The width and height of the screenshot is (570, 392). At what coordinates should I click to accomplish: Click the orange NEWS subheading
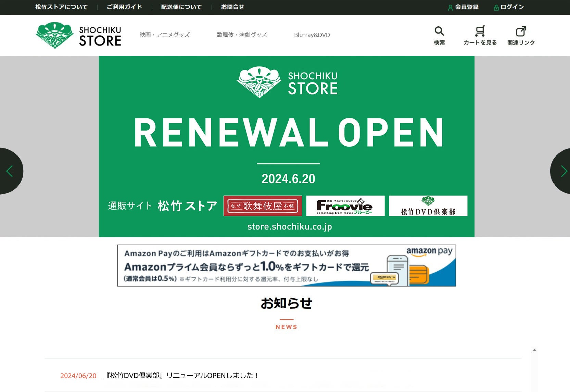tap(287, 327)
